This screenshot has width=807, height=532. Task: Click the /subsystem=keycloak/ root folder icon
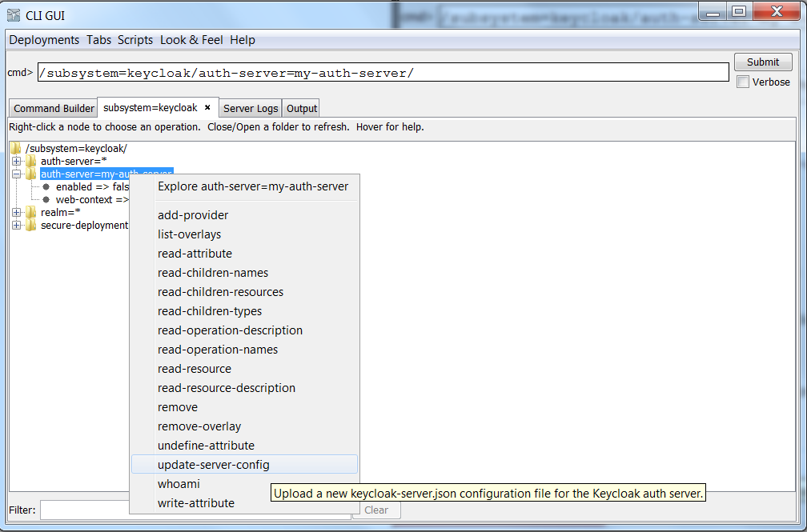coord(16,148)
